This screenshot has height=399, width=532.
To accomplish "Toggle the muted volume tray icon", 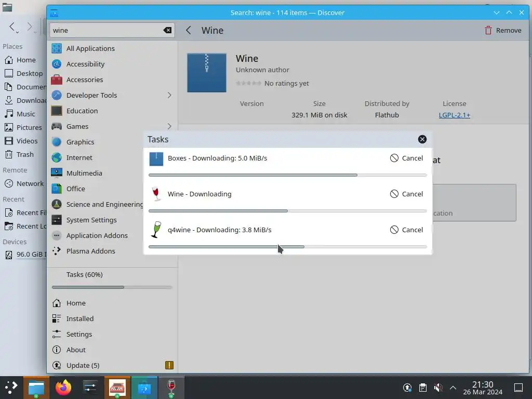I will (438, 388).
